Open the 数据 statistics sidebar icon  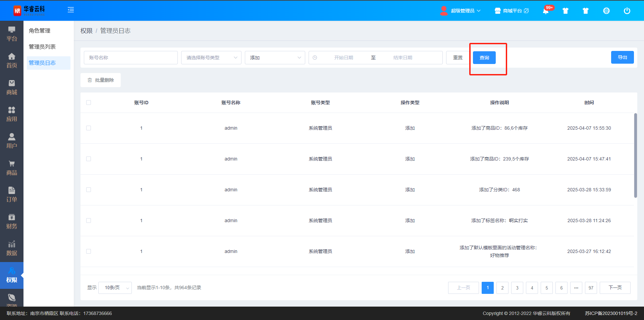(12, 248)
